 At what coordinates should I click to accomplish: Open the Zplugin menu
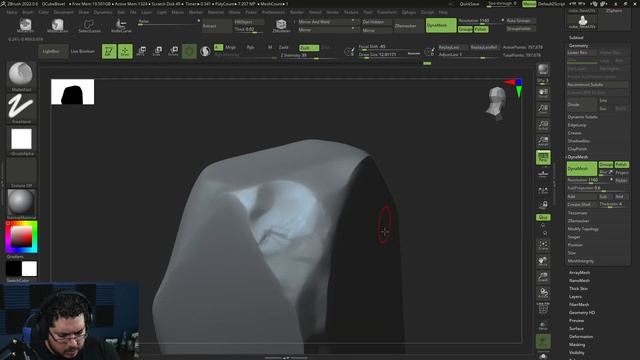point(409,12)
